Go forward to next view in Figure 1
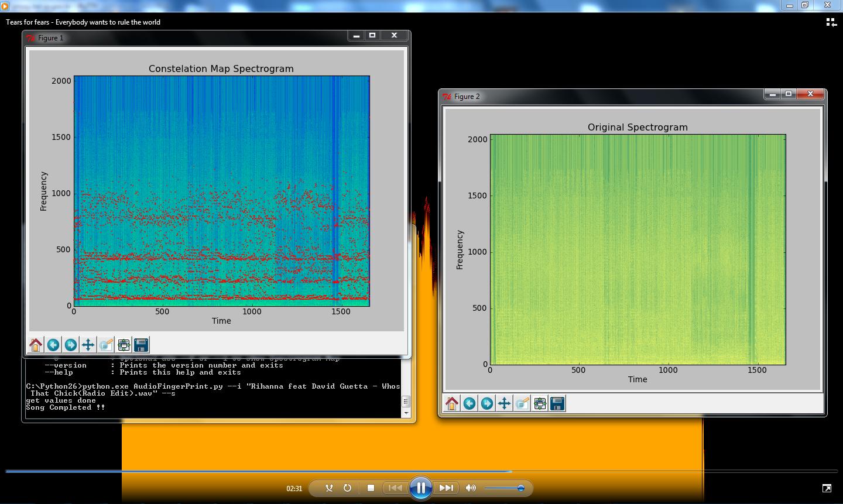 point(71,345)
